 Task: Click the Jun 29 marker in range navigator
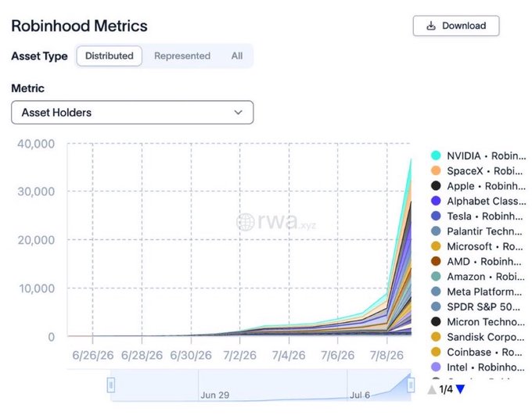215,395
